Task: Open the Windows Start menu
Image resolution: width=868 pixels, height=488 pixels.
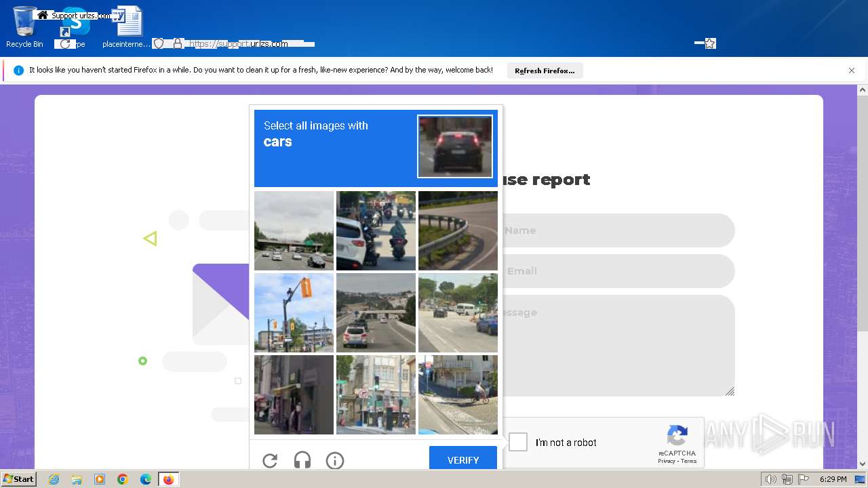Action: 18,479
